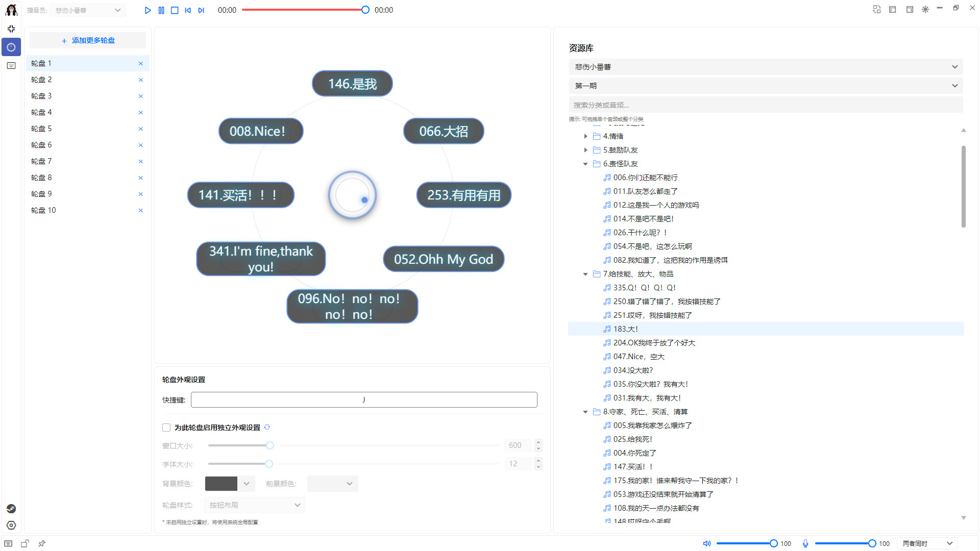Enable independent appearance settings for this wheel
The height and width of the screenshot is (551, 980).
[166, 428]
